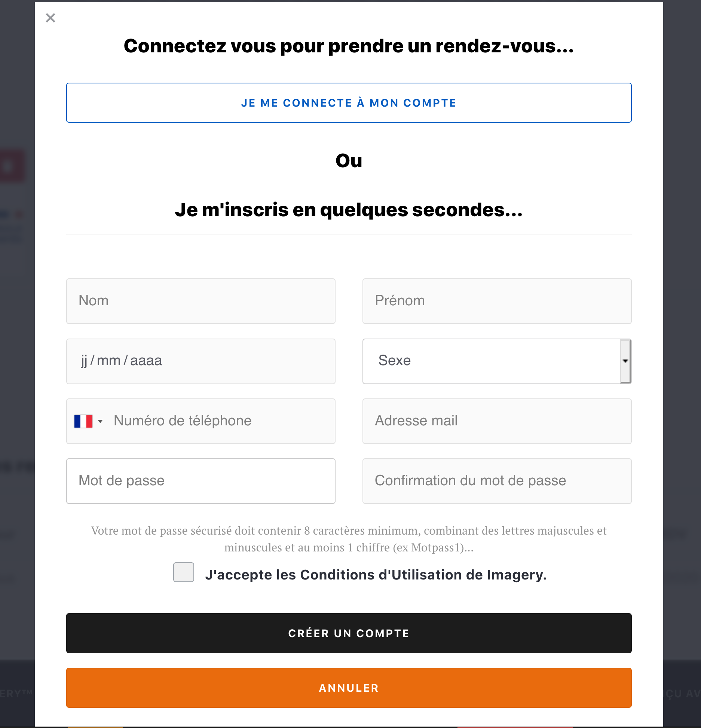This screenshot has width=701, height=728.
Task: Close the login dialog with the X icon
Action: point(50,18)
